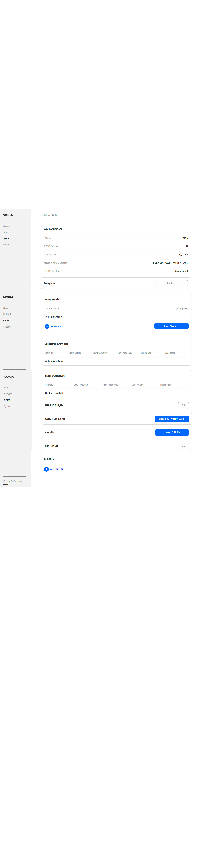
Task: Click the CBSD Category label
Action: click(x=52, y=246)
